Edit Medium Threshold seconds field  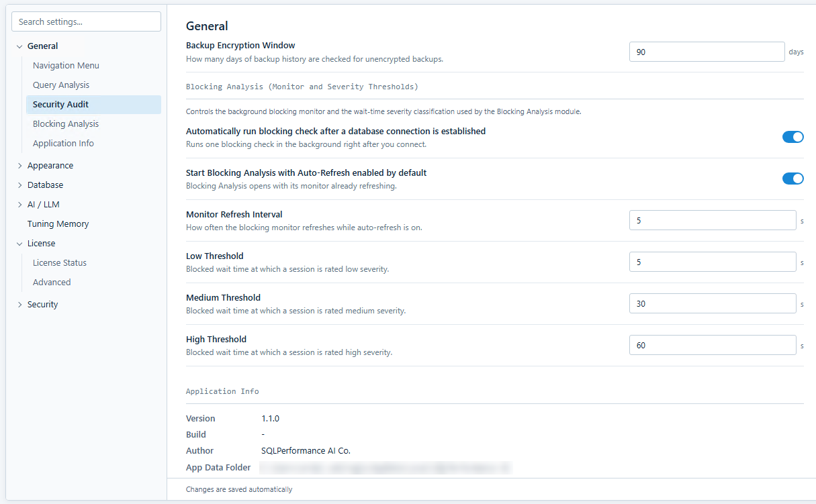[x=713, y=303]
